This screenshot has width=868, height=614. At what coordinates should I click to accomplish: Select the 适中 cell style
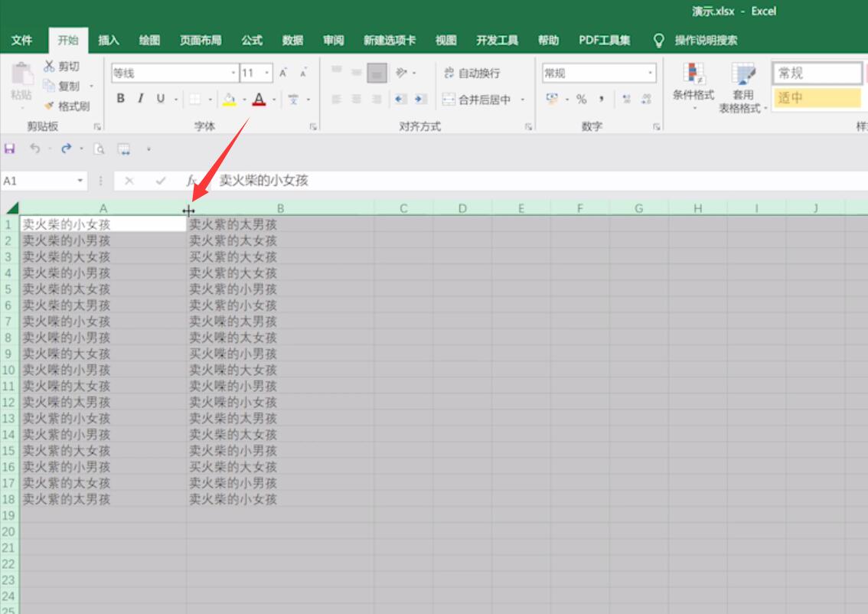click(x=817, y=98)
